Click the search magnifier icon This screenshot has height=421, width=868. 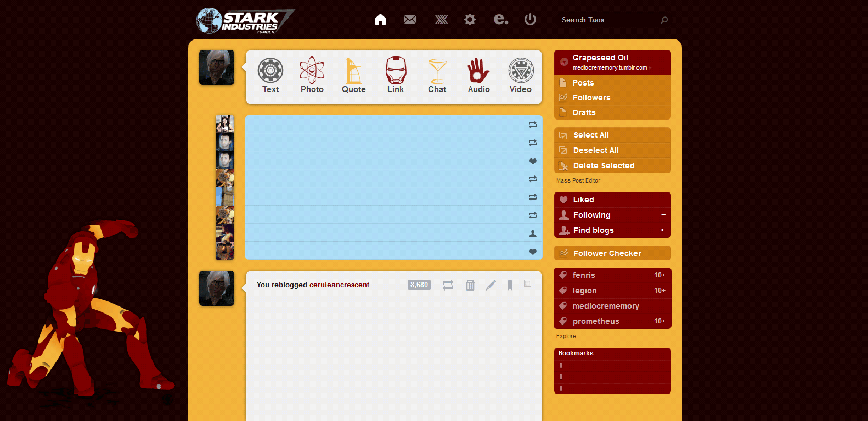(664, 20)
